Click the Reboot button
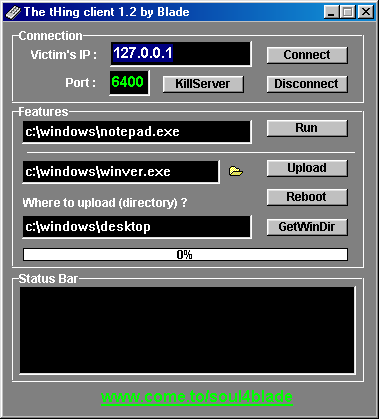379x419 pixels. click(307, 197)
